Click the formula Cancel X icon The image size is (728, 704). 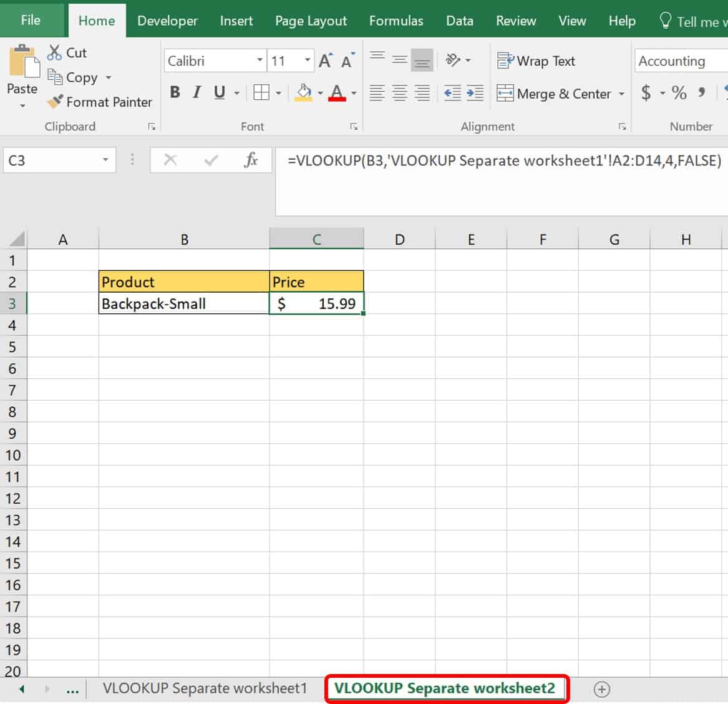[170, 160]
